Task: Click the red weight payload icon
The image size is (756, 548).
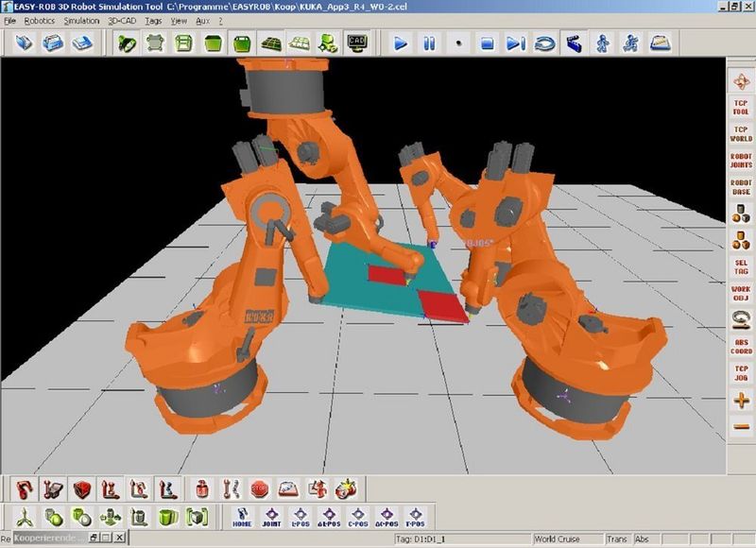Action: 202,489
